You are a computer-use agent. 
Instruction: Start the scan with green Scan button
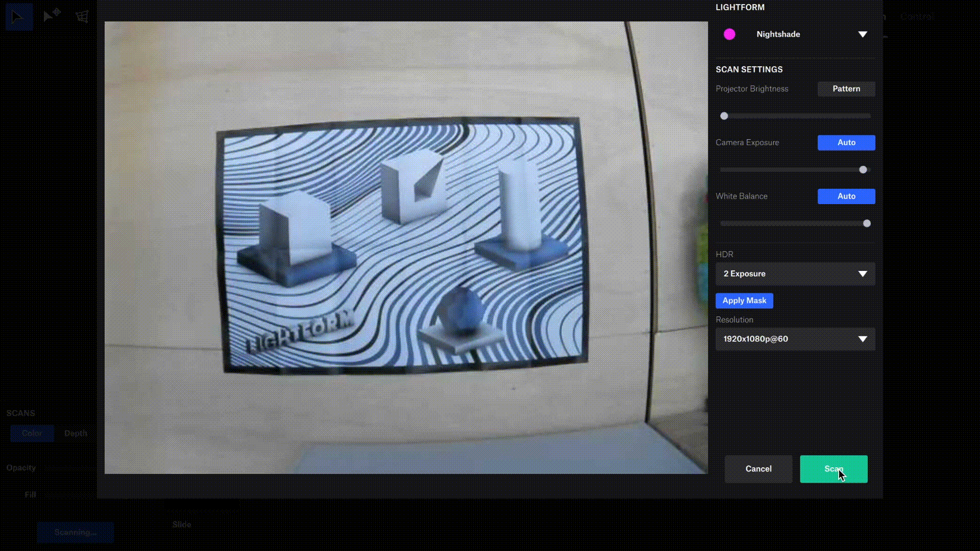[x=833, y=469]
